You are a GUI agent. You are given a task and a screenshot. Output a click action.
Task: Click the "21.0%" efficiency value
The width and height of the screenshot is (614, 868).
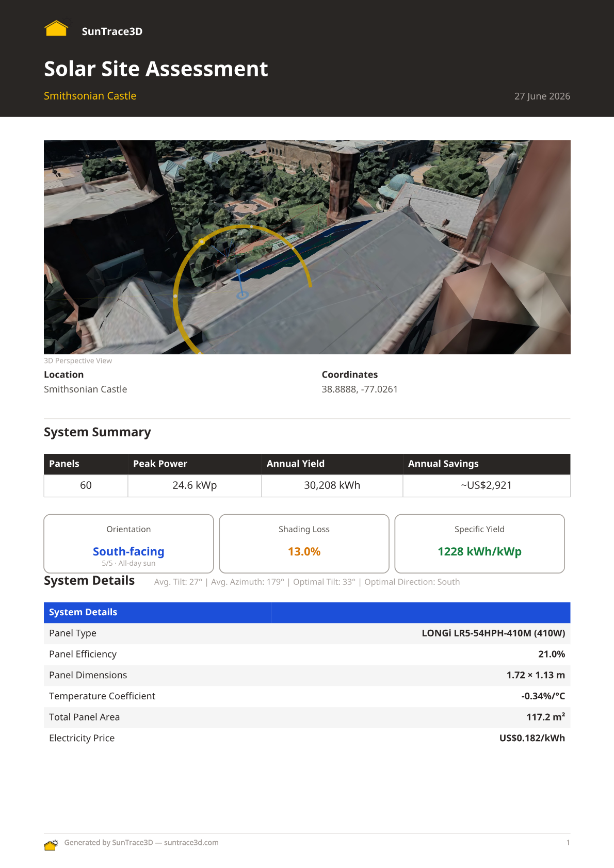pos(552,654)
